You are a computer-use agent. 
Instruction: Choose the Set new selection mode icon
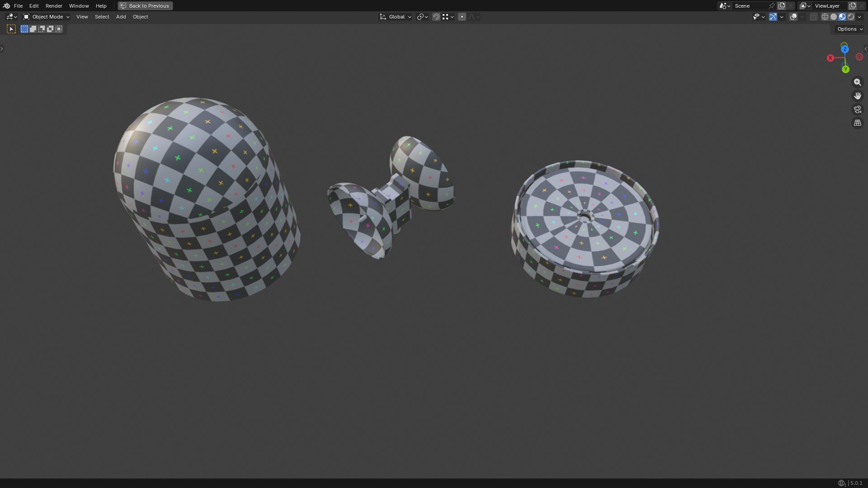tap(24, 29)
